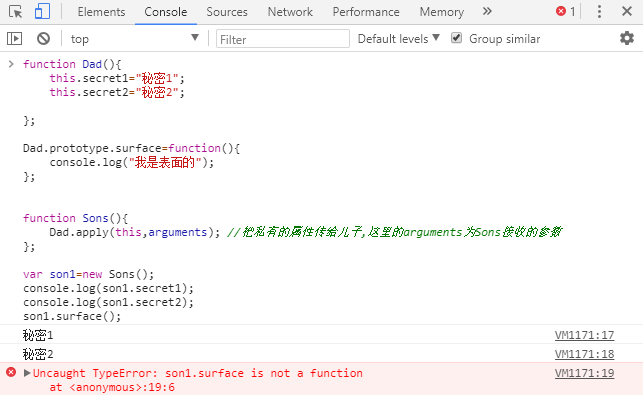
Task: Expand the input code entry arrow
Action: click(x=11, y=64)
